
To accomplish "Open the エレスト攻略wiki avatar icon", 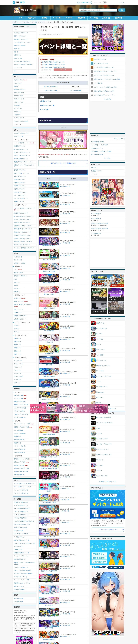I will [x=17, y=10].
